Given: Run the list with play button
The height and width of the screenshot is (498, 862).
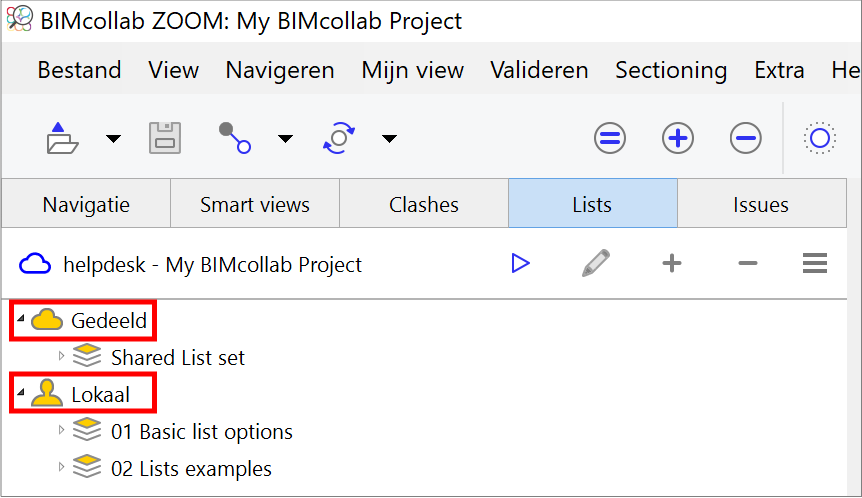Looking at the screenshot, I should [x=520, y=263].
